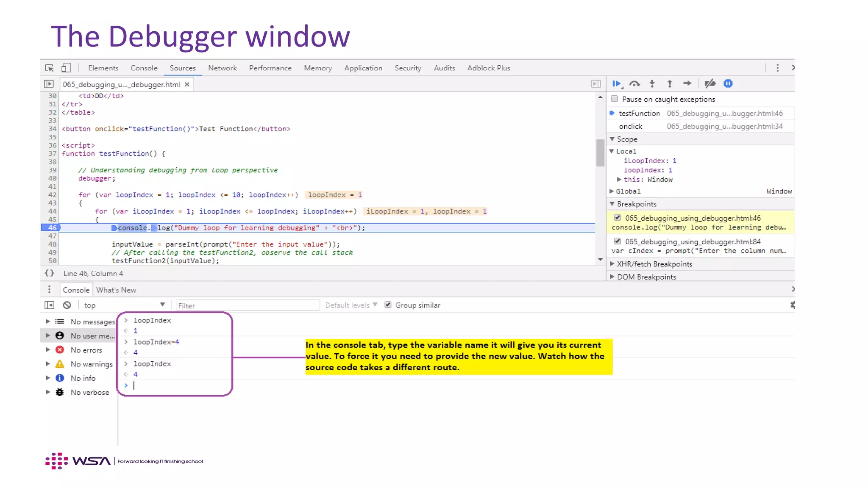Toggle the Group similar checkbox
The image size is (868, 488).
[x=388, y=305]
